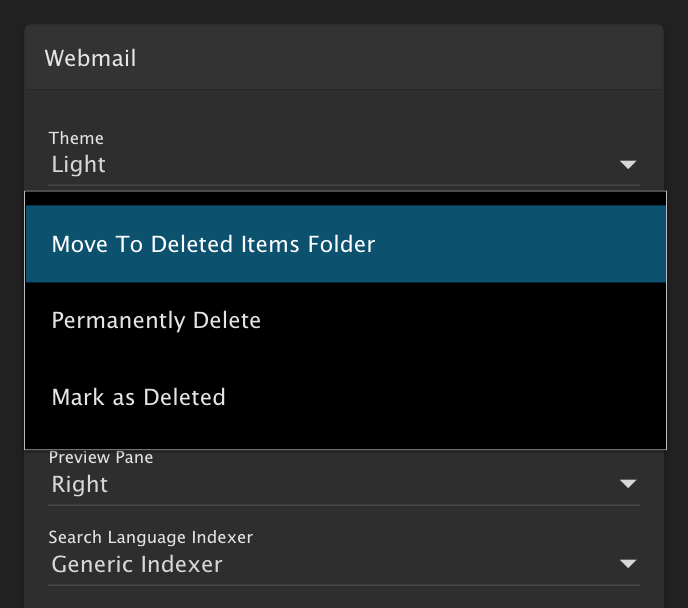Image resolution: width=688 pixels, height=608 pixels.
Task: Click the "Light" theme value text
Action: (x=79, y=165)
